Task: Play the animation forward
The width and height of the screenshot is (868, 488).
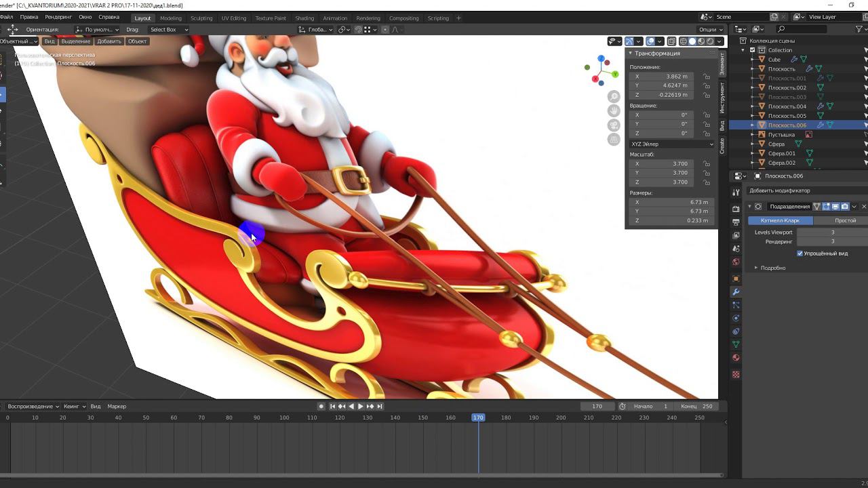Action: [361, 406]
